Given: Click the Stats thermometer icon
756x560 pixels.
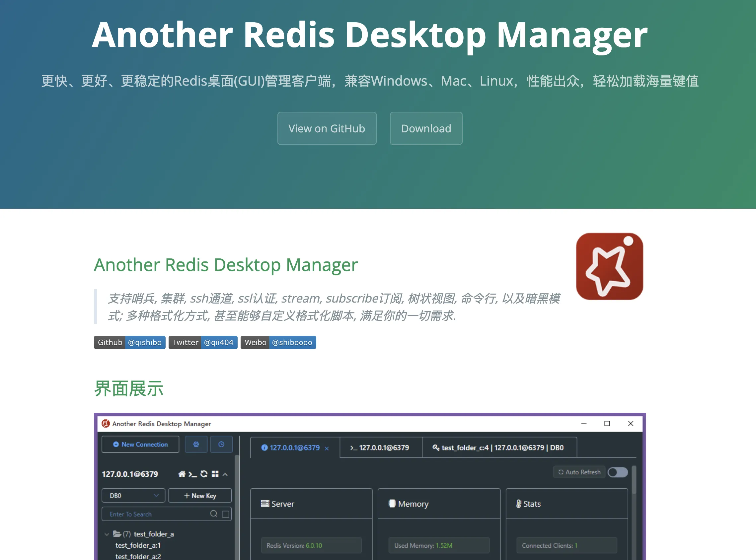Looking at the screenshot, I should 519,504.
